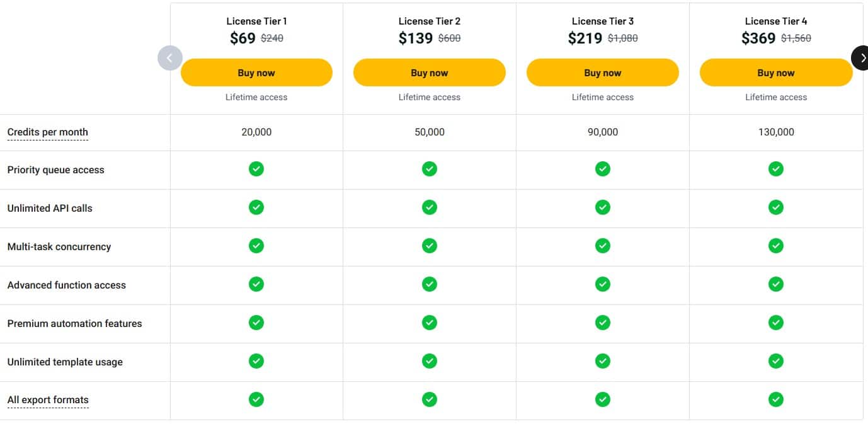The image size is (868, 424).
Task: Open the Credits per month tooltip
Action: (x=47, y=132)
